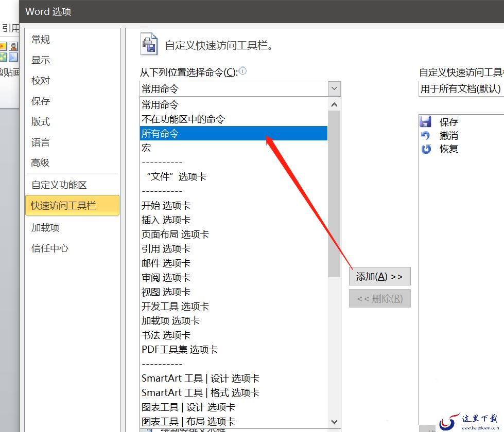Collapse the 常用命令 dropdown arrow
The image size is (504, 432).
pyautogui.click(x=334, y=88)
